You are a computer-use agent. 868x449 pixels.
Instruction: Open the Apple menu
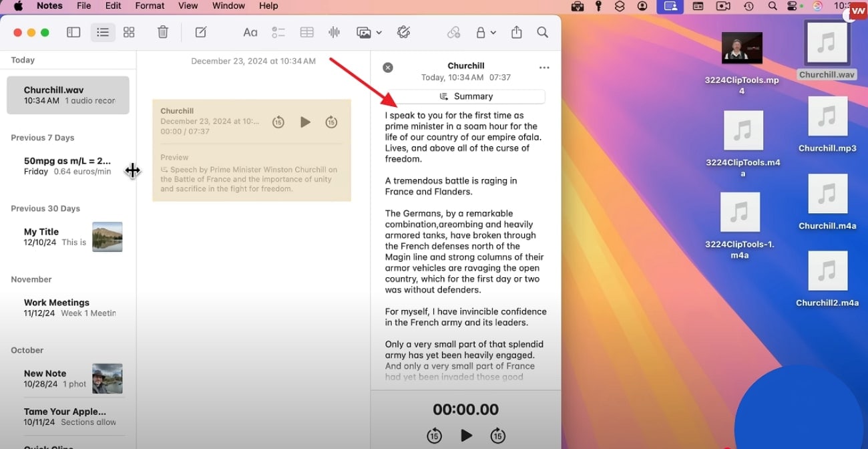[x=18, y=6]
